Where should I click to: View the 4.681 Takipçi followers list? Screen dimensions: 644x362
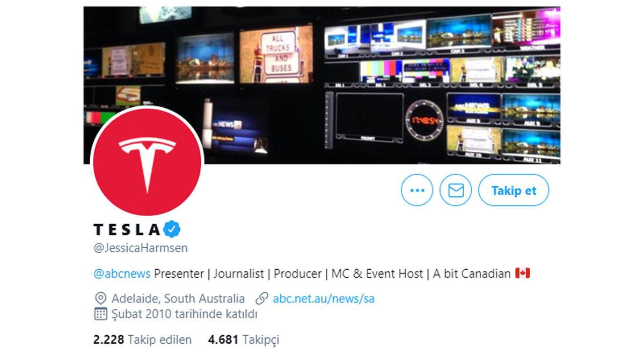tap(244, 339)
